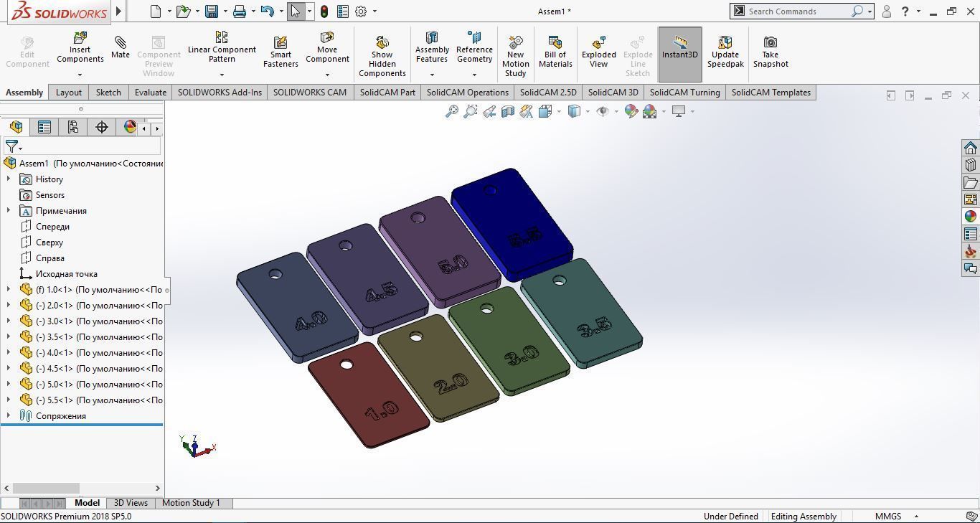Open the ConfigurationManager tab icon
Image resolution: width=980 pixels, height=523 pixels.
tap(73, 127)
